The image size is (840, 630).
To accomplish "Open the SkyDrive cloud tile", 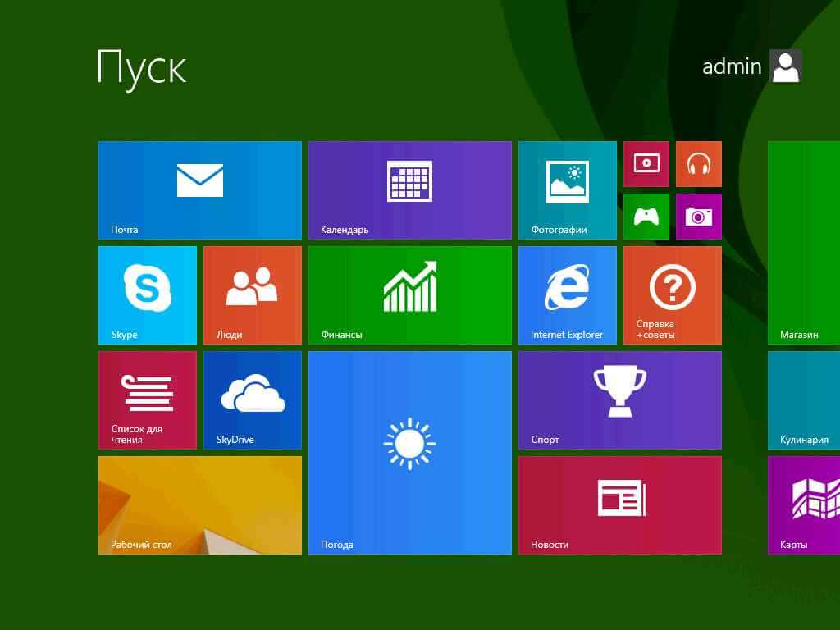I will click(x=252, y=399).
